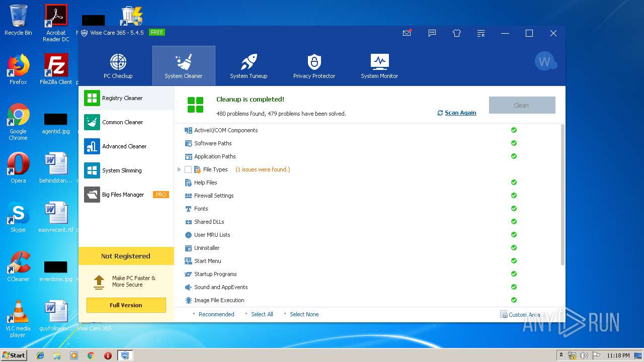Click Wise Care 365 taskbar button
The width and height of the screenshot is (644, 362).
pyautogui.click(x=125, y=355)
